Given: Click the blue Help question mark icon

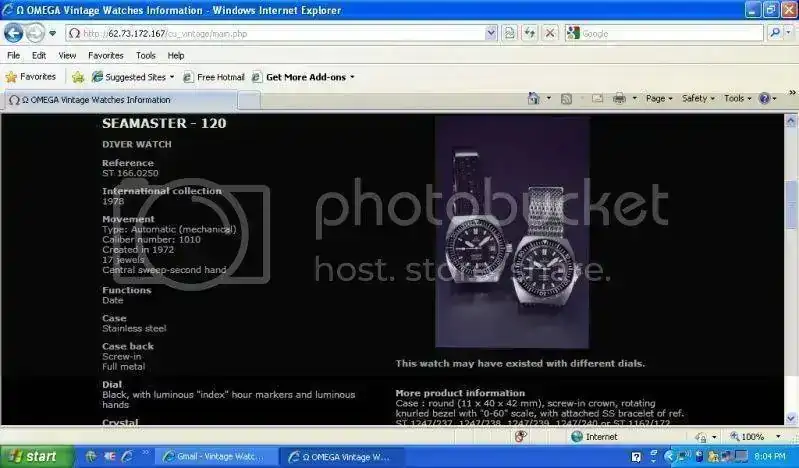Looking at the screenshot, I should [x=764, y=98].
